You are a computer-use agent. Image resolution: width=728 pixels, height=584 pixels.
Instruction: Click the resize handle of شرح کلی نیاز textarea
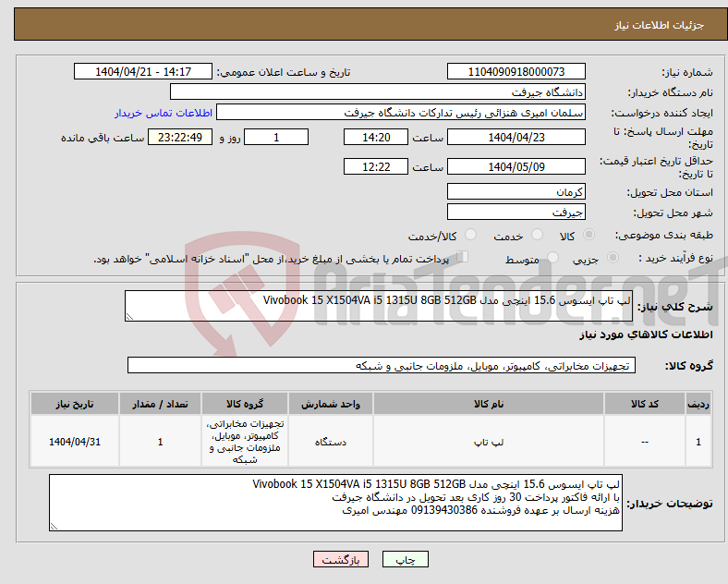coord(129,317)
